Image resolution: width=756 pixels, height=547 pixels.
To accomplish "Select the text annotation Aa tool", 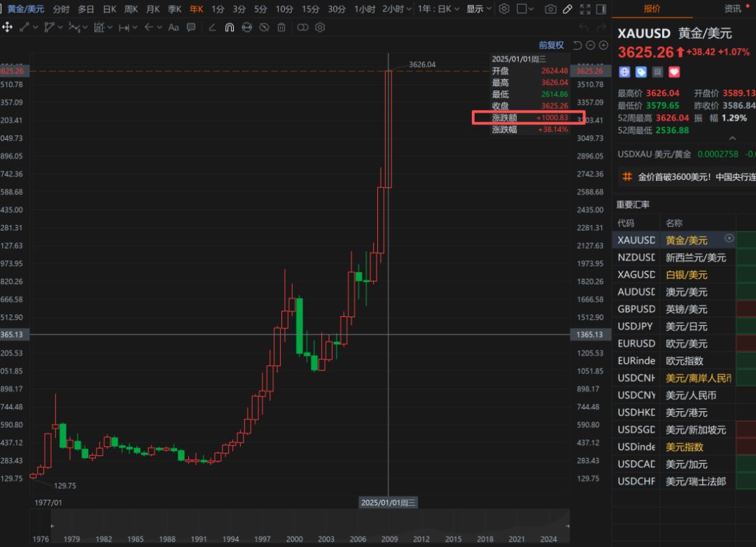I will click(173, 27).
